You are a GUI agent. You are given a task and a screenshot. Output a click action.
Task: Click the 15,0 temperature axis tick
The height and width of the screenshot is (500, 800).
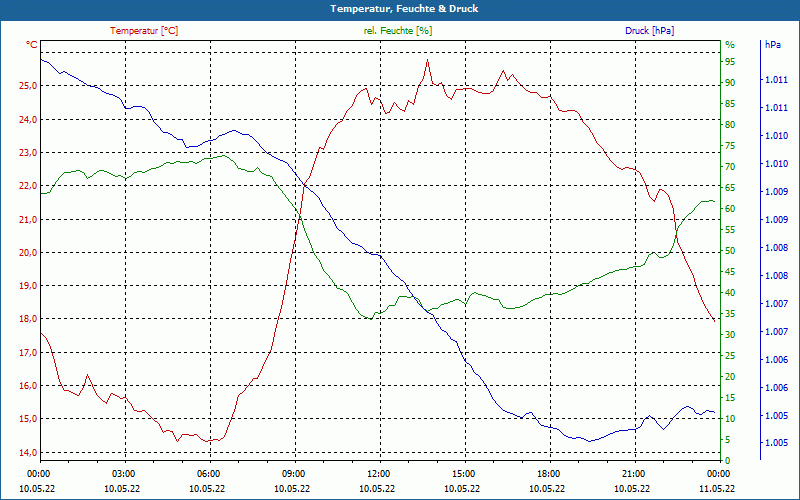coord(28,419)
